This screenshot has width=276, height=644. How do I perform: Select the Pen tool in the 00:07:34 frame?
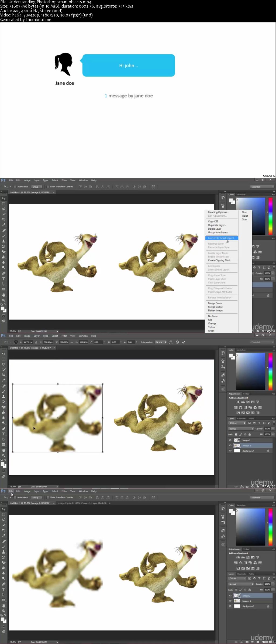4,429
